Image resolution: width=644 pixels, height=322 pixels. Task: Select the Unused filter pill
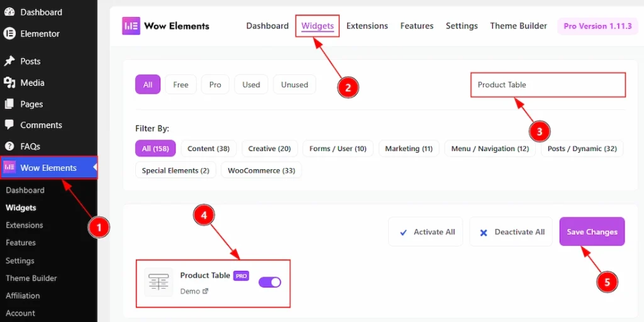point(294,85)
